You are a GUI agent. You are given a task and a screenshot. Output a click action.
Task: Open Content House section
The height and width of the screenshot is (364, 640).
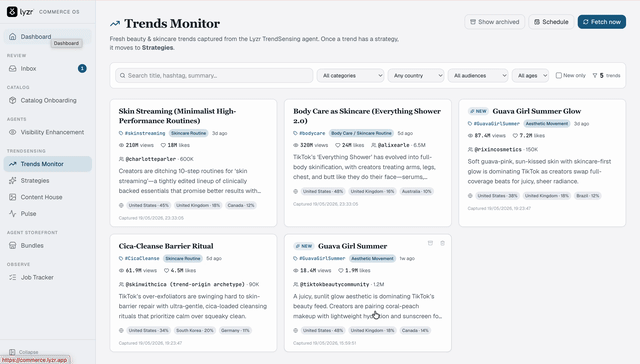47,197
